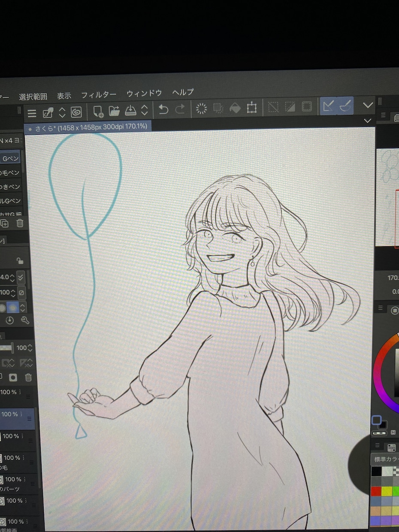Switch to the さくら canvas tab
The width and height of the screenshot is (399, 532).
(x=88, y=127)
